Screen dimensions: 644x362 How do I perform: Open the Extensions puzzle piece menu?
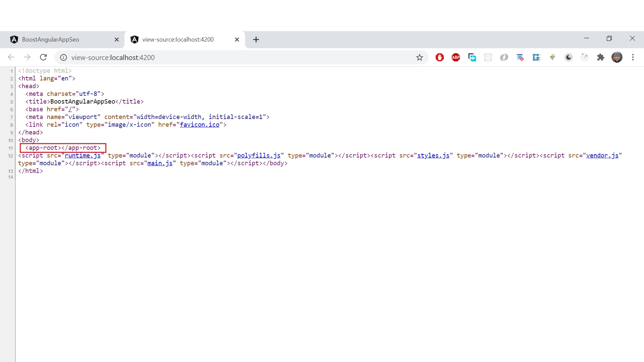pyautogui.click(x=601, y=57)
